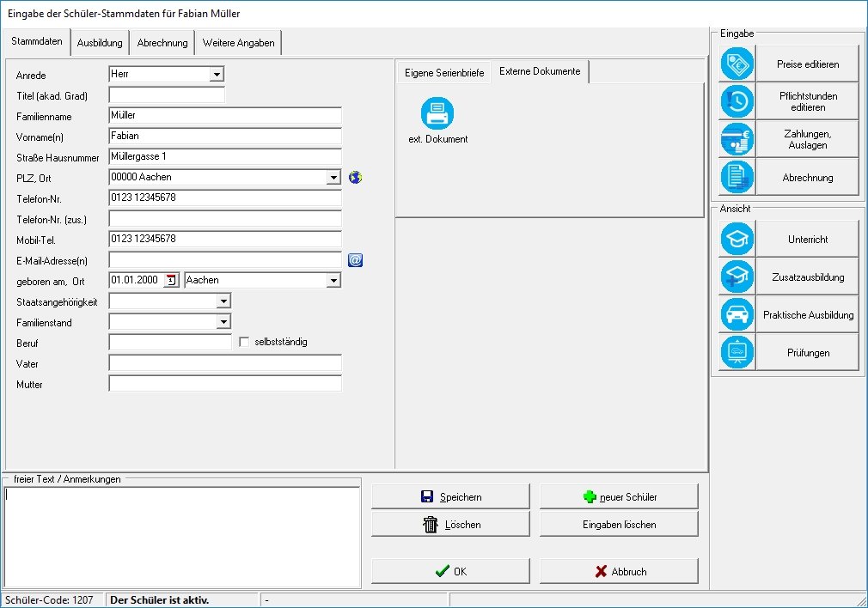Open the ext. Dokument printer icon

click(x=437, y=113)
